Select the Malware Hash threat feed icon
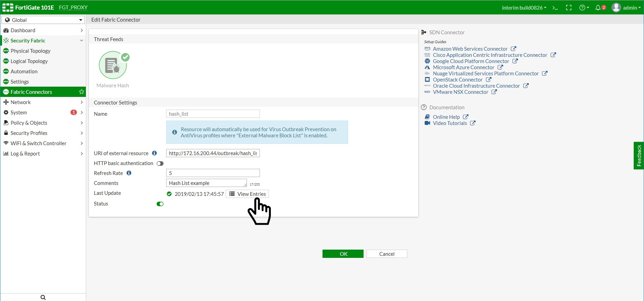Image resolution: width=644 pixels, height=301 pixels. (x=113, y=65)
